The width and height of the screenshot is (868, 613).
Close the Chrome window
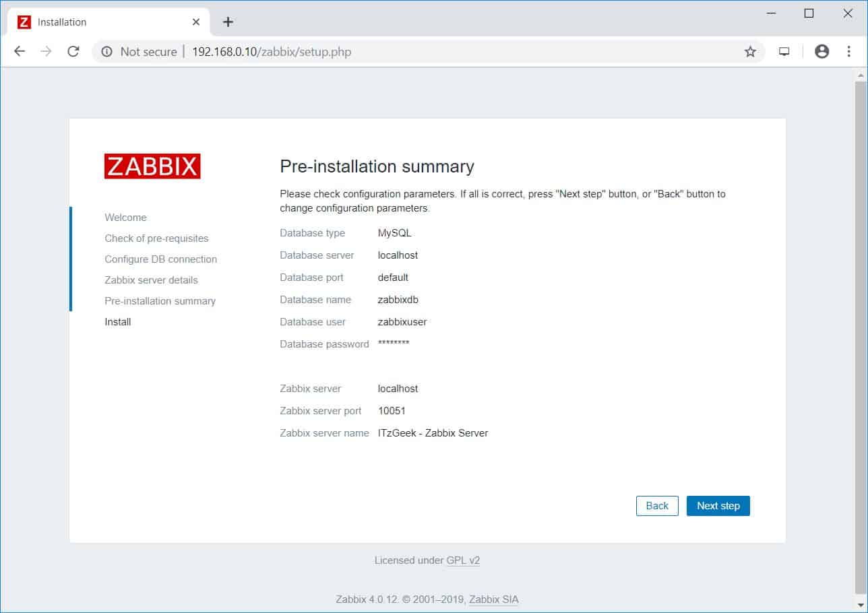[x=848, y=13]
